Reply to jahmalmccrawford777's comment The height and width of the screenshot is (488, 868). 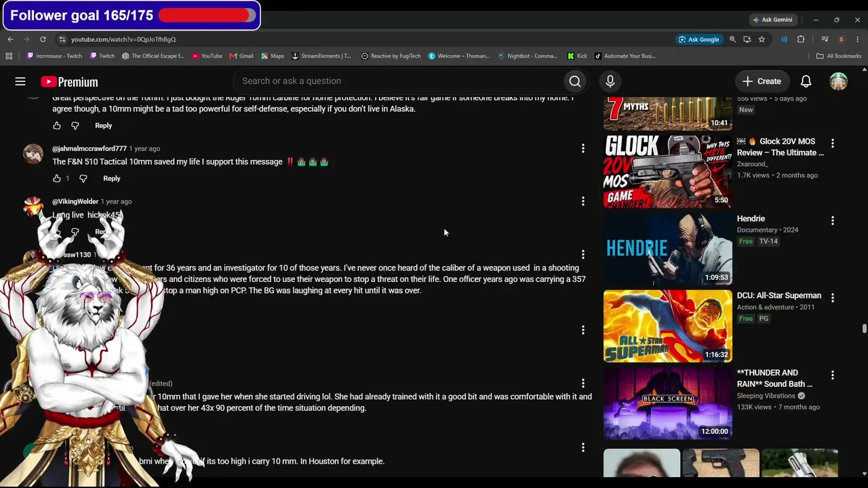pyautogui.click(x=112, y=178)
